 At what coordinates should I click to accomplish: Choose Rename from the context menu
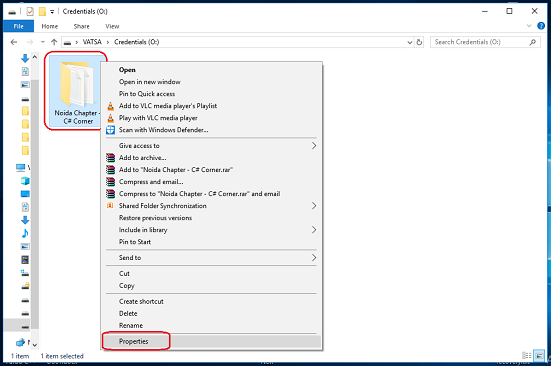click(x=212, y=325)
